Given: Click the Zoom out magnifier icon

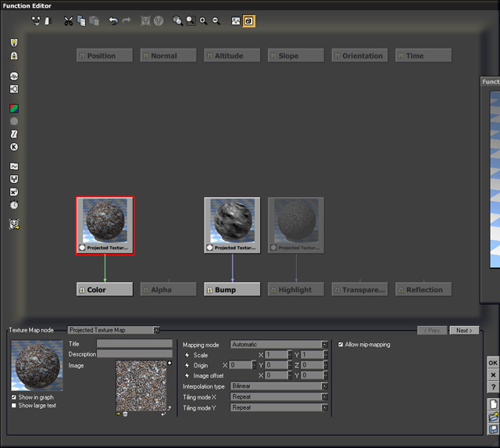Looking at the screenshot, I should coord(216,21).
